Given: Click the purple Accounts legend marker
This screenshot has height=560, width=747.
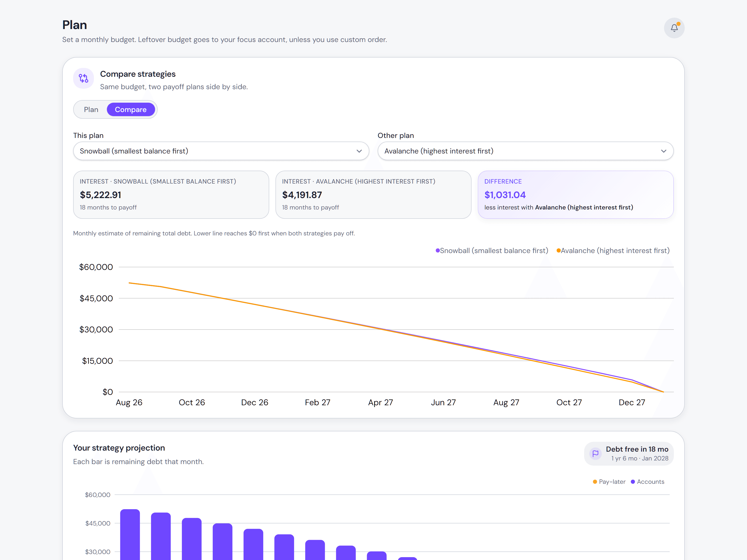Looking at the screenshot, I should click(x=633, y=482).
